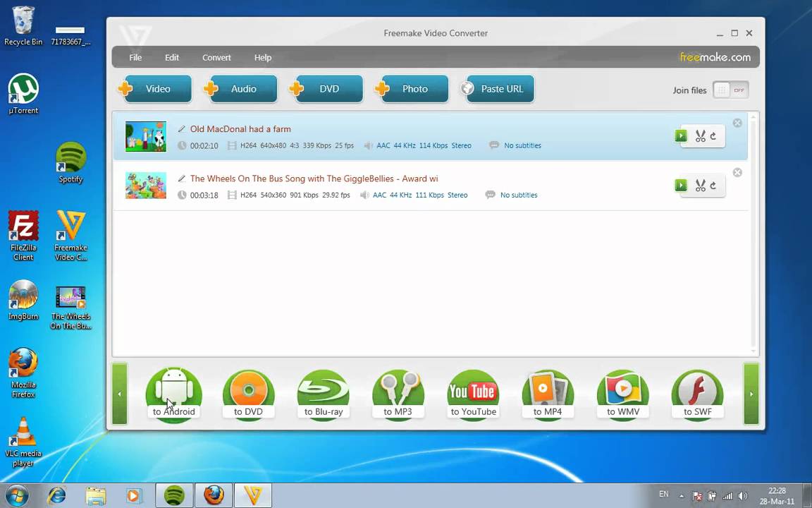812x508 pixels.
Task: Click the file list vertical scrollbar
Action: pyautogui.click(x=753, y=234)
